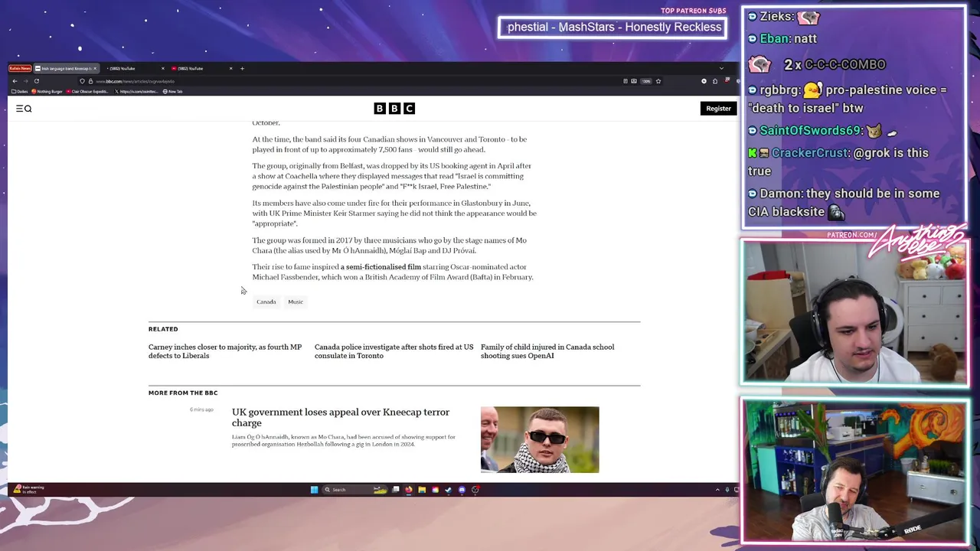Open Family of child sues OpenAI story
Viewport: 980px width, 551px height.
tap(547, 351)
